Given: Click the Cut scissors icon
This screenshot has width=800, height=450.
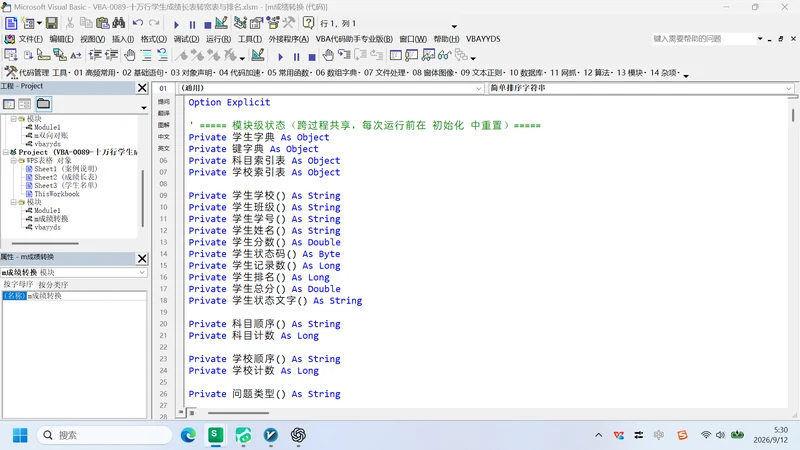Looking at the screenshot, I should coord(70,23).
